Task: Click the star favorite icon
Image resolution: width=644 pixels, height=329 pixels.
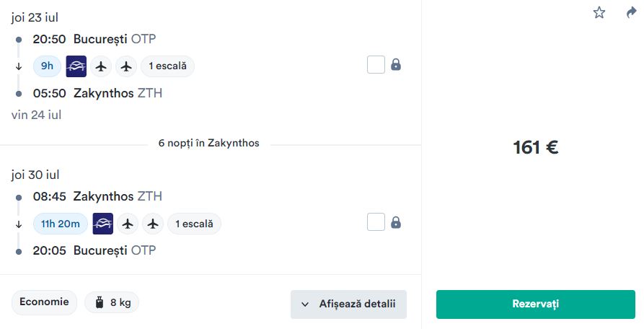Action: click(599, 13)
